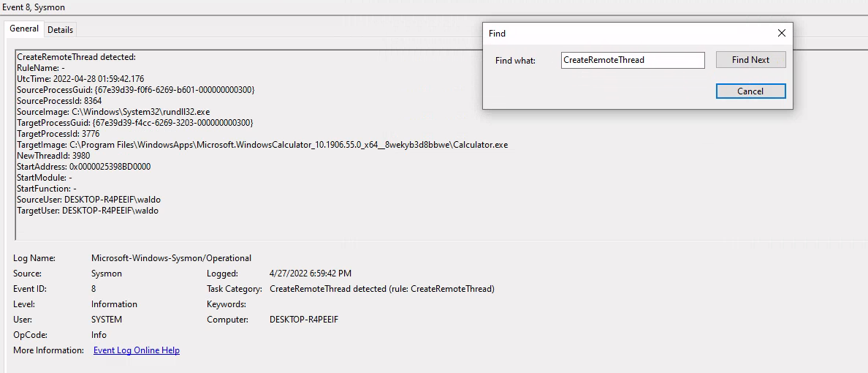The width and height of the screenshot is (868, 373).
Task: Click the Logged date and time value
Action: [x=310, y=274]
